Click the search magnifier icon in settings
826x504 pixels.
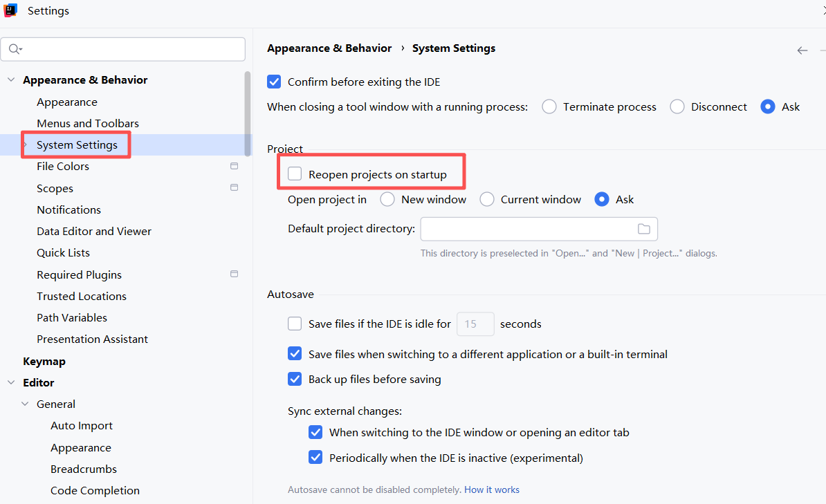click(15, 49)
